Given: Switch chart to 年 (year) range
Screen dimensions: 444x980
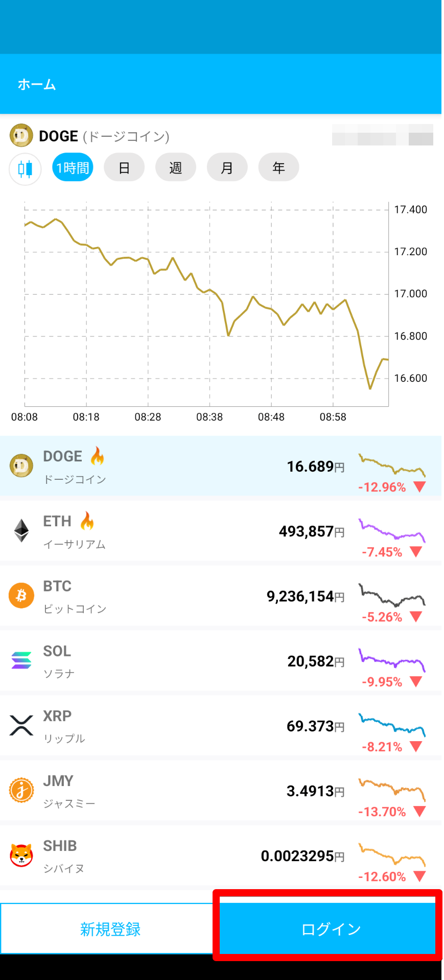Looking at the screenshot, I should pyautogui.click(x=278, y=167).
